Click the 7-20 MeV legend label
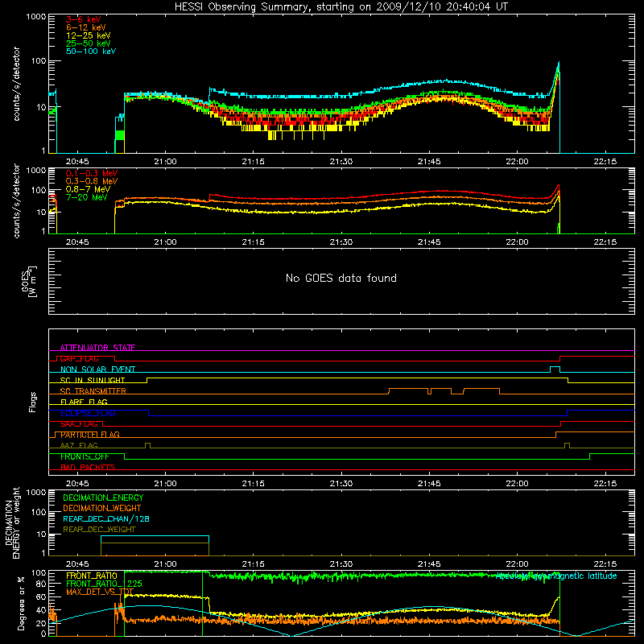The image size is (644, 644). [86, 197]
